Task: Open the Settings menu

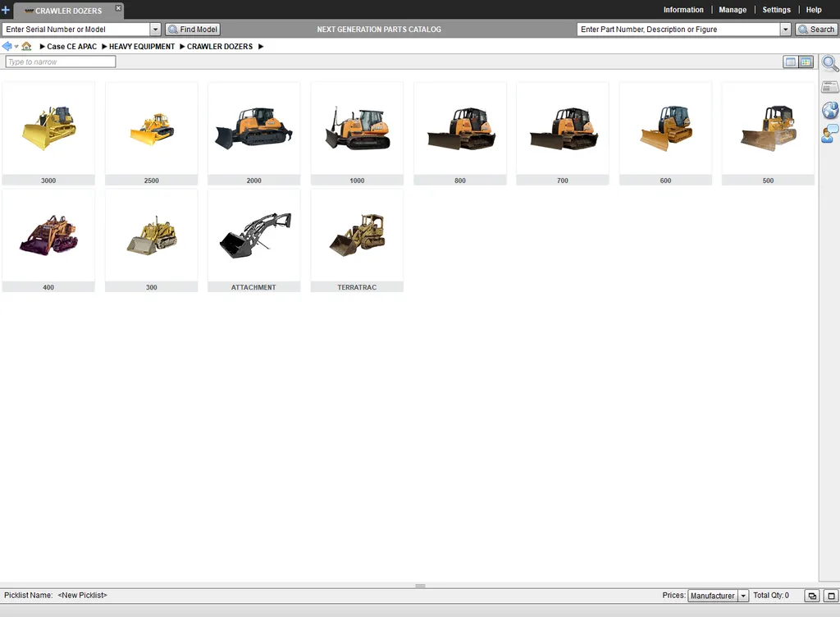Action: 776,10
